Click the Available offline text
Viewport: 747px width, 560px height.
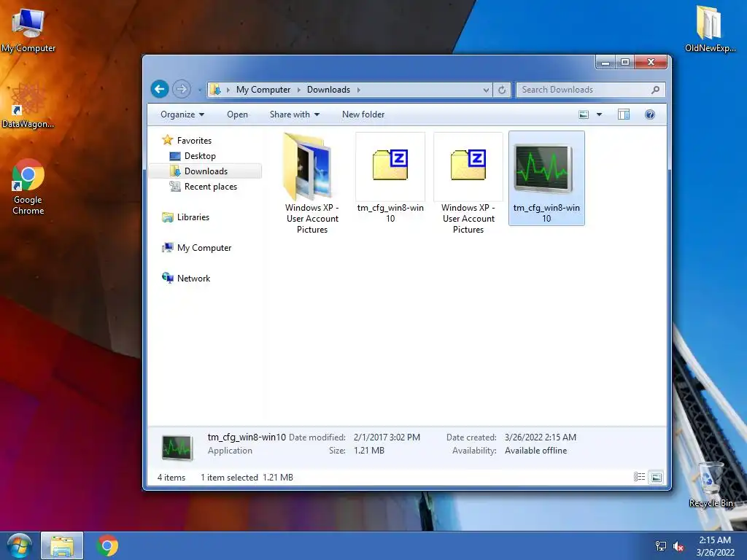[536, 451]
